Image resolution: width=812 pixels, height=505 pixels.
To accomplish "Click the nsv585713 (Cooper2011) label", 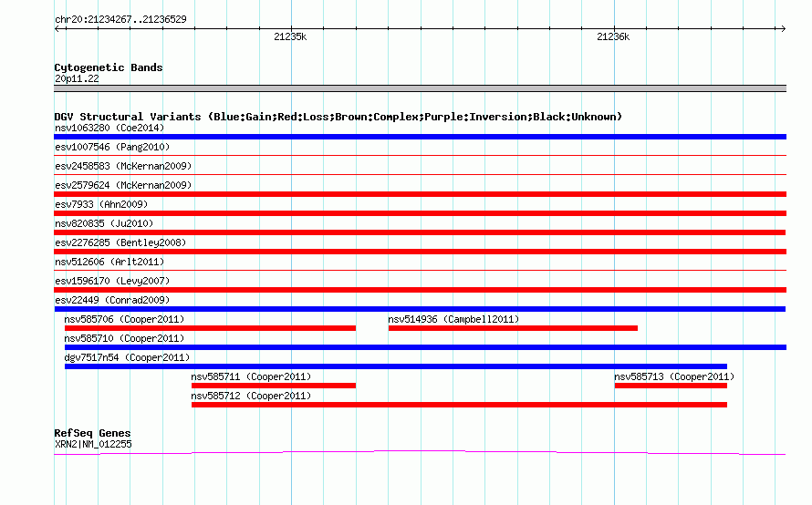I will click(x=674, y=376).
